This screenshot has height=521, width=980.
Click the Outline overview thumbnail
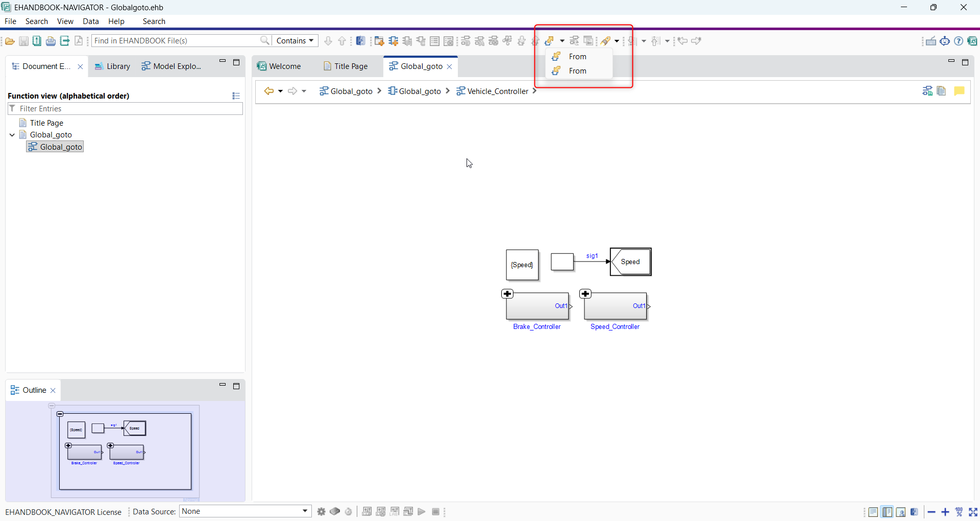(125, 452)
